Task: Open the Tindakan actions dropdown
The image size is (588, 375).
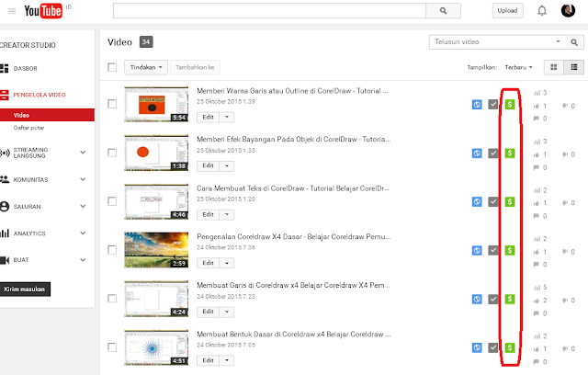Action: pyautogui.click(x=146, y=67)
